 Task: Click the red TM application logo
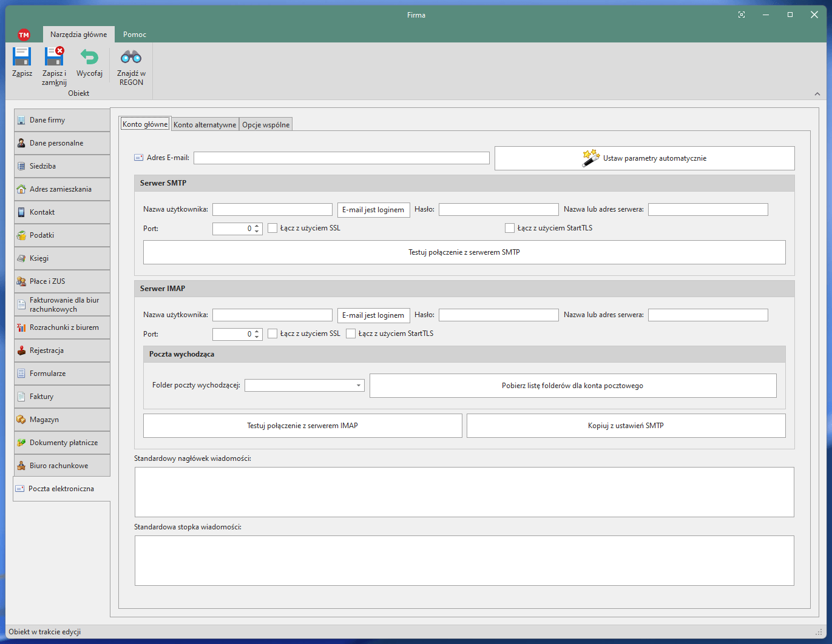pyautogui.click(x=24, y=35)
